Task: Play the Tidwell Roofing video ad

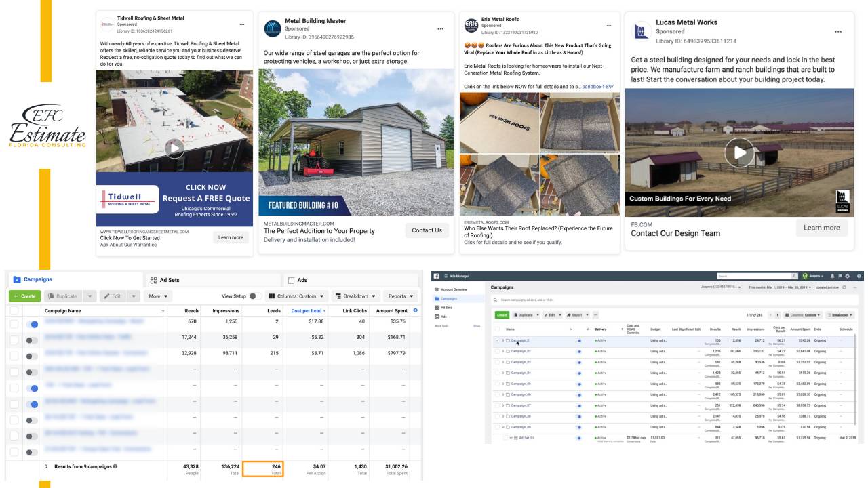Action: [x=174, y=148]
